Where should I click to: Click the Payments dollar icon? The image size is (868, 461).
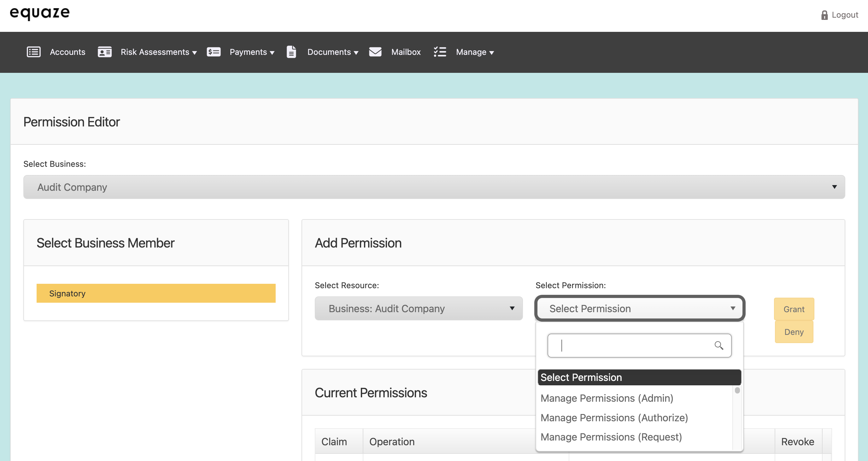[x=214, y=52]
